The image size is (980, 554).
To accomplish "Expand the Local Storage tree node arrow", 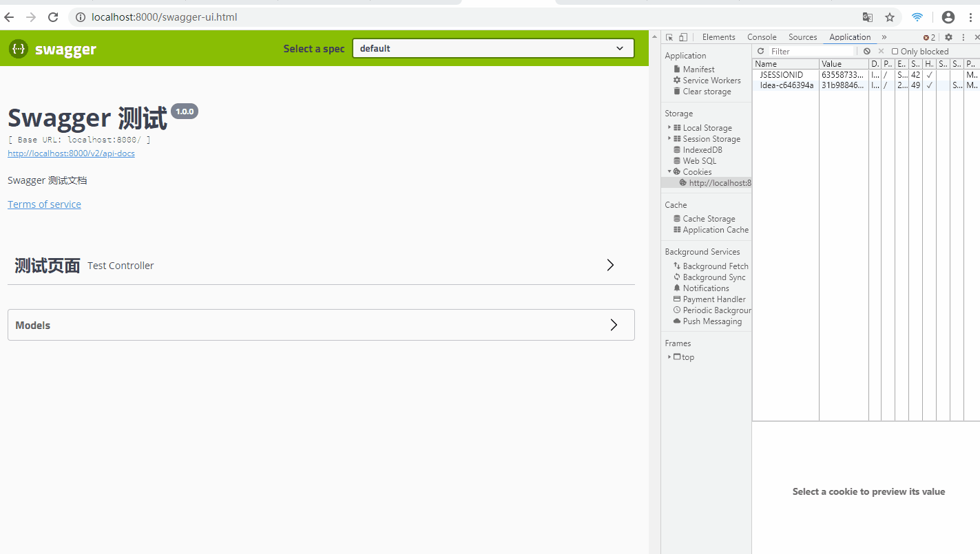I will tap(669, 127).
